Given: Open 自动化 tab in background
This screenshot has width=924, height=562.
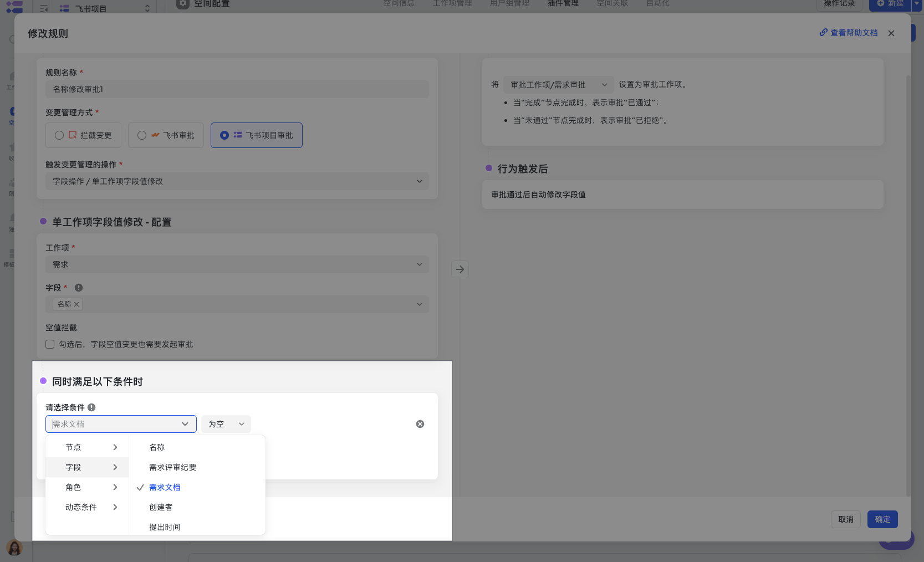Looking at the screenshot, I should pos(658,3).
